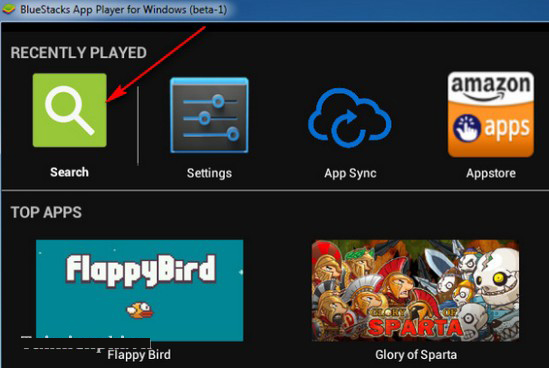
Task: Open the green Search magnifier icon
Action: click(70, 110)
